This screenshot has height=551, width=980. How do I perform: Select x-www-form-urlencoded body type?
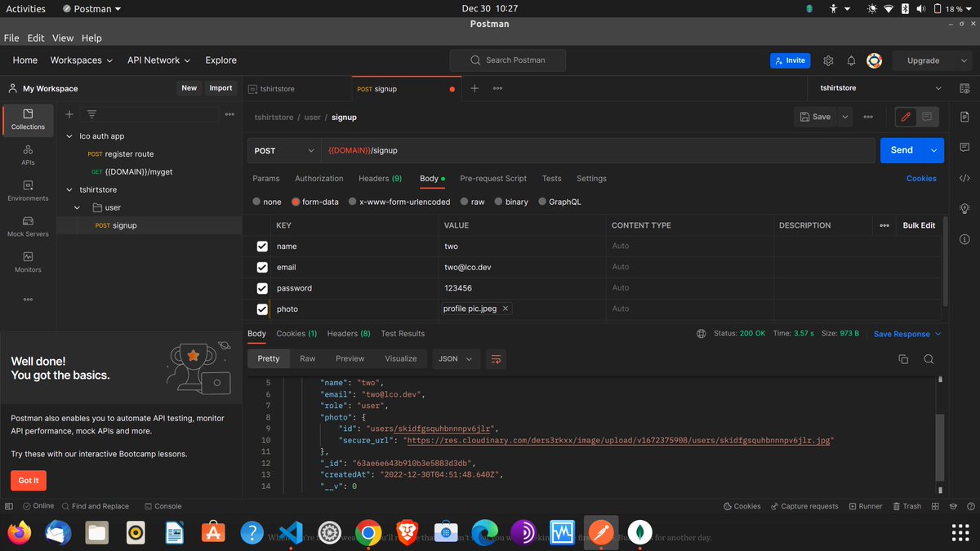coord(399,202)
